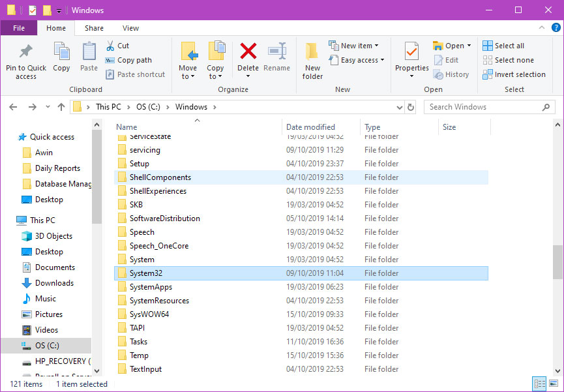This screenshot has height=392, width=564.
Task: Click the red Delete icon
Action: click(248, 51)
